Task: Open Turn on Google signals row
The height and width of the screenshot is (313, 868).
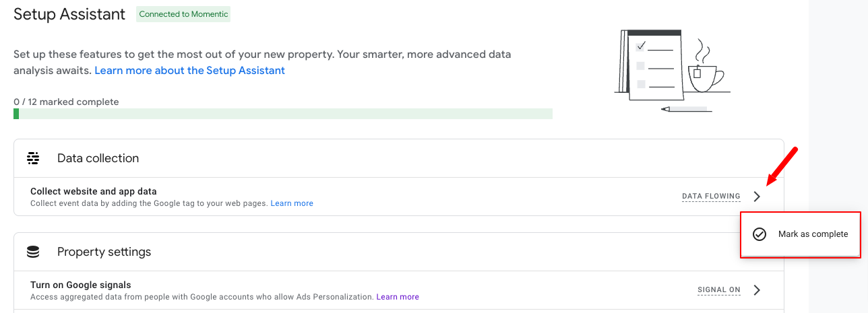Action: pyautogui.click(x=399, y=290)
